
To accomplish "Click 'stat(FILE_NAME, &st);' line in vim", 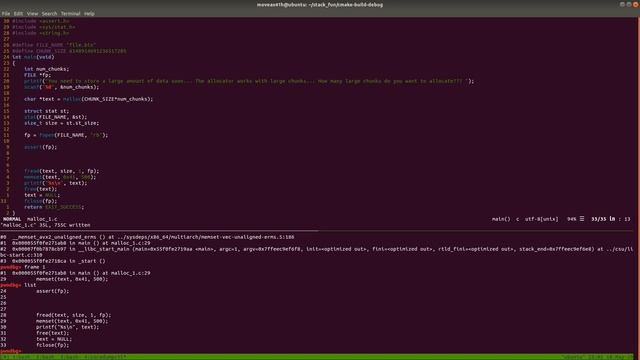I will tap(56, 117).
